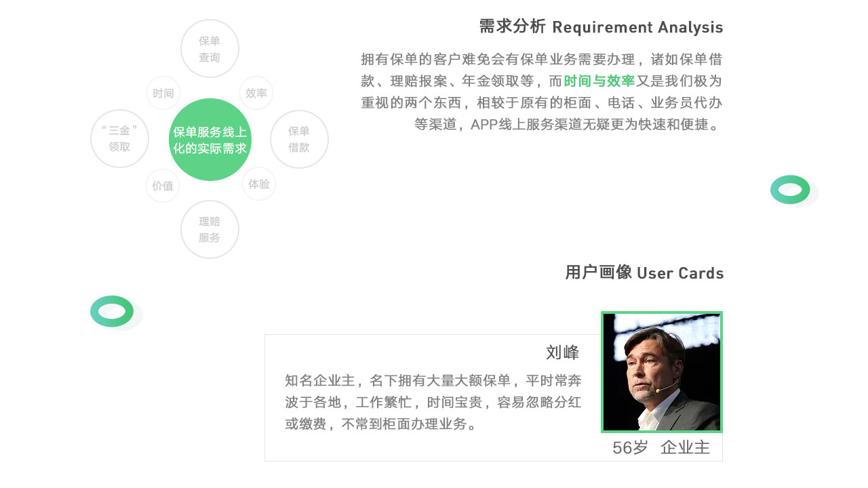Click the green ring decoration on the left
Viewport: 868px width, 488px height.
[x=113, y=312]
